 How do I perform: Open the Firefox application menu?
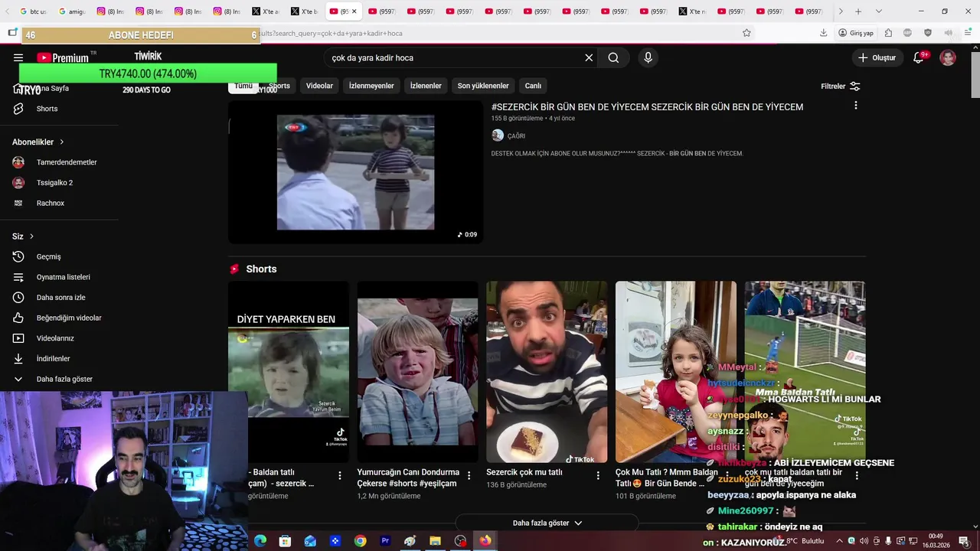tap(968, 33)
